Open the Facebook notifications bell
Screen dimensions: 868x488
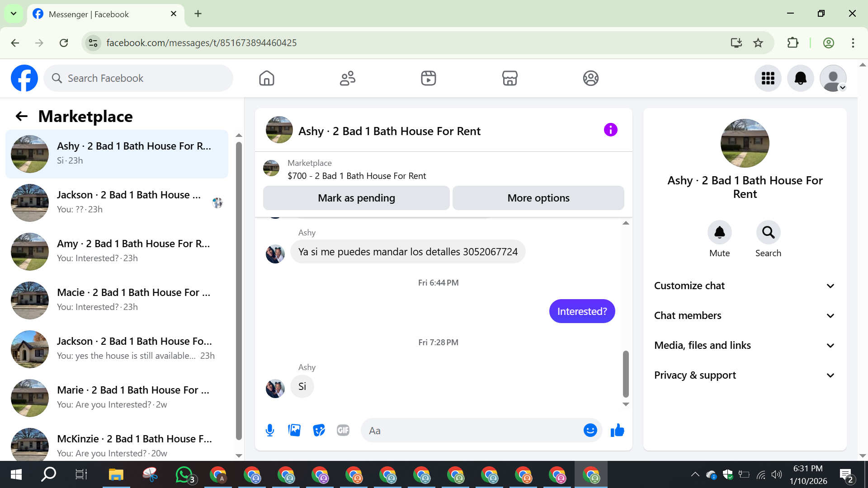click(800, 78)
